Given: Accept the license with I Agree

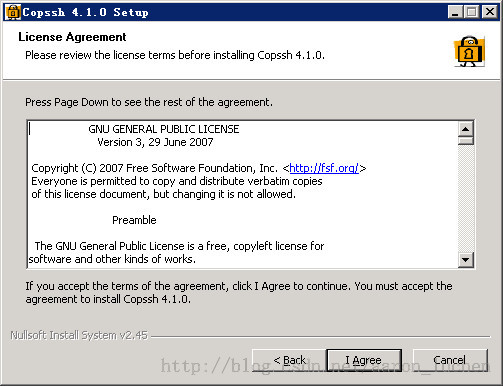Looking at the screenshot, I should 364,360.
